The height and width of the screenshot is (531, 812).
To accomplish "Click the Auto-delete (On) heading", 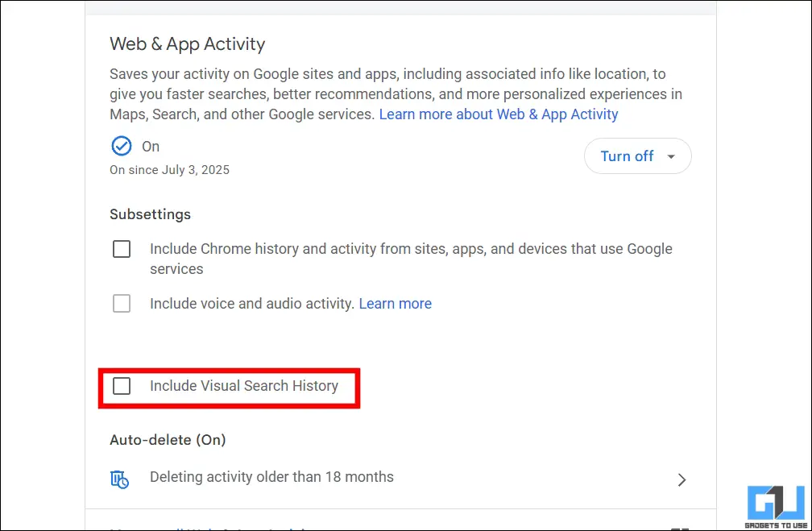I will pyautogui.click(x=168, y=440).
